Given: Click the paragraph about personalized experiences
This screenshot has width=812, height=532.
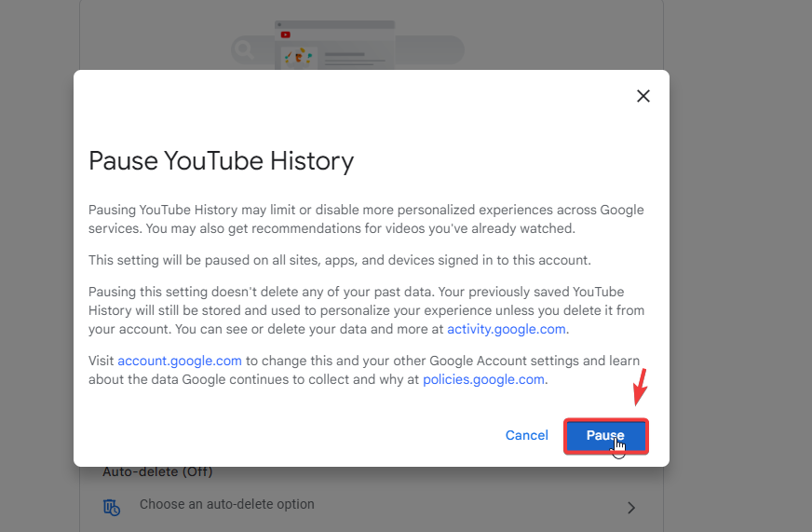Looking at the screenshot, I should [365, 219].
